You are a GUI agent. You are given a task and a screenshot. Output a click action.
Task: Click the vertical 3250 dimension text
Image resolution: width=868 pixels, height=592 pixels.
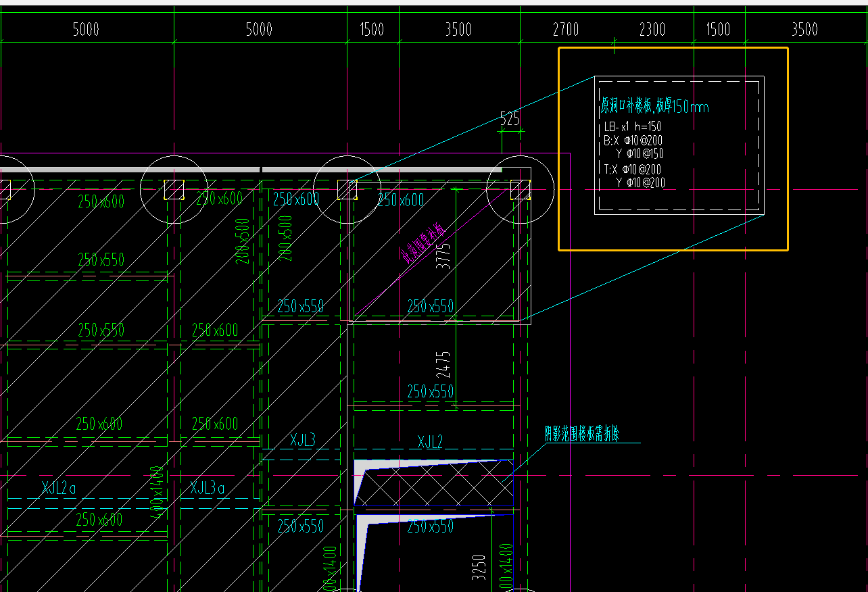pyautogui.click(x=479, y=568)
